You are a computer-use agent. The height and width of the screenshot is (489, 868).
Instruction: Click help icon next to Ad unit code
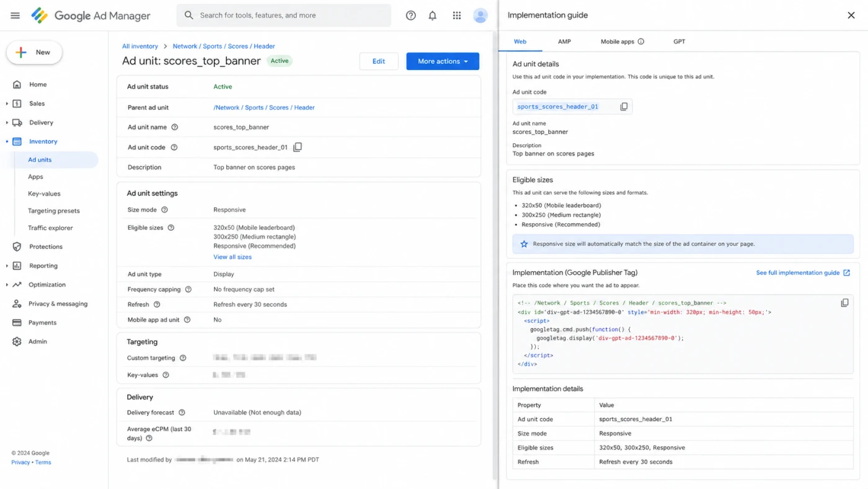coord(174,147)
